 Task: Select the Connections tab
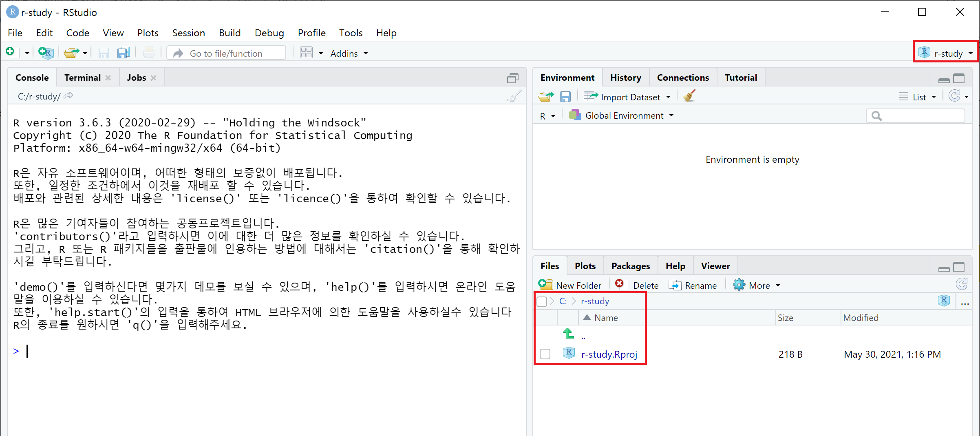683,77
